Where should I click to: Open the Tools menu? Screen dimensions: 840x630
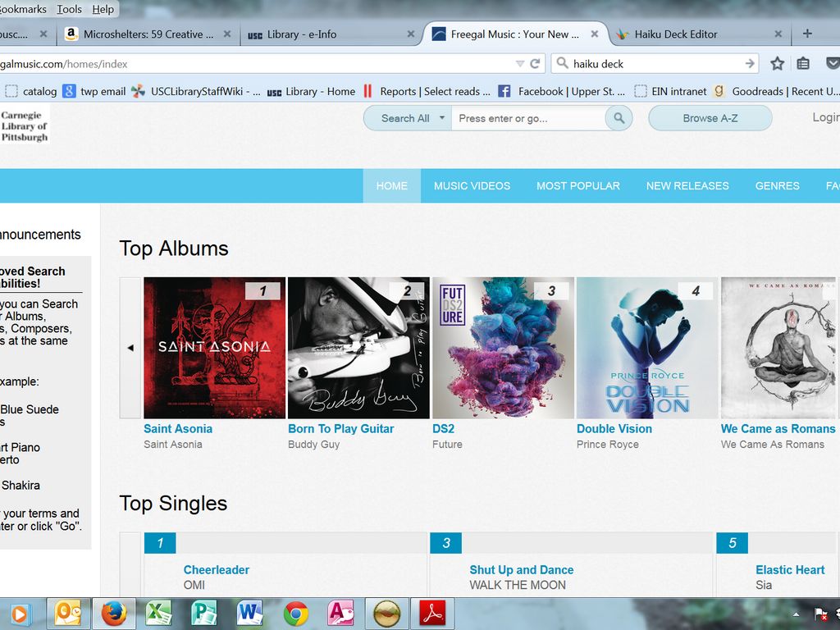click(x=69, y=9)
